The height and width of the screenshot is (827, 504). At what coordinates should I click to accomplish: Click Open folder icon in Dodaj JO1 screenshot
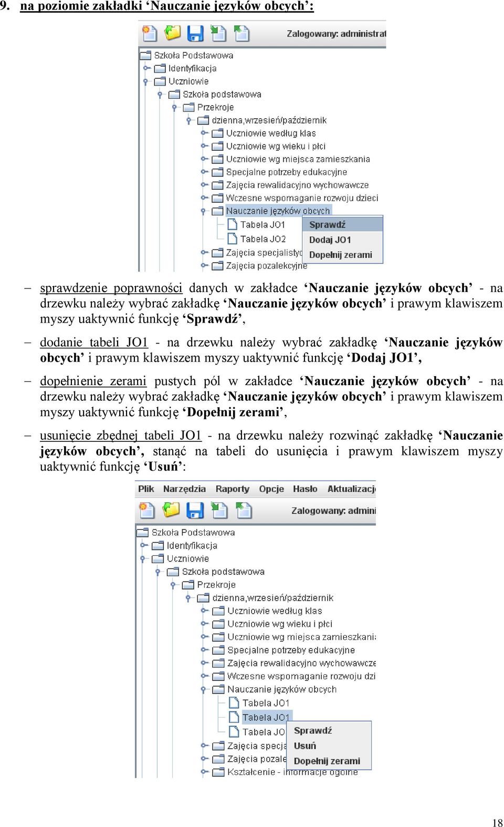172,33
